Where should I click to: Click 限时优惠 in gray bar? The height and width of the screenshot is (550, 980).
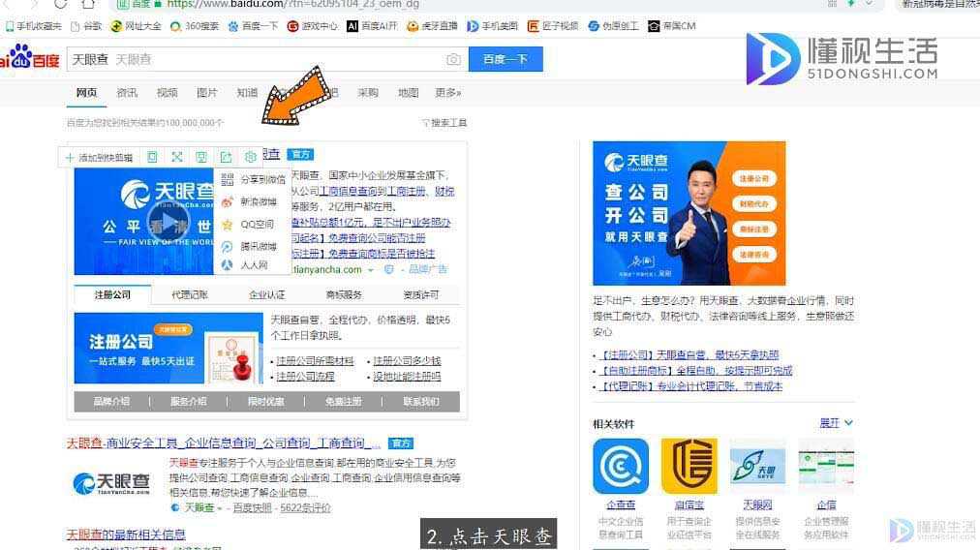tap(266, 401)
